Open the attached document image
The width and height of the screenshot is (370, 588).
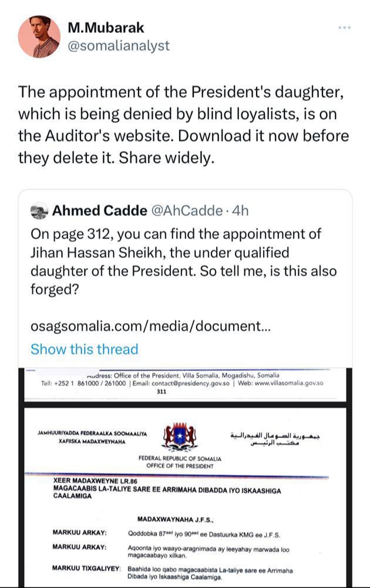(185, 477)
